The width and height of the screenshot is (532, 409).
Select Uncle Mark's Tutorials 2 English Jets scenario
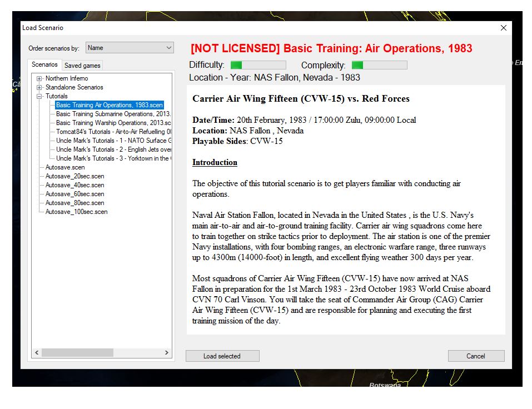pos(113,149)
